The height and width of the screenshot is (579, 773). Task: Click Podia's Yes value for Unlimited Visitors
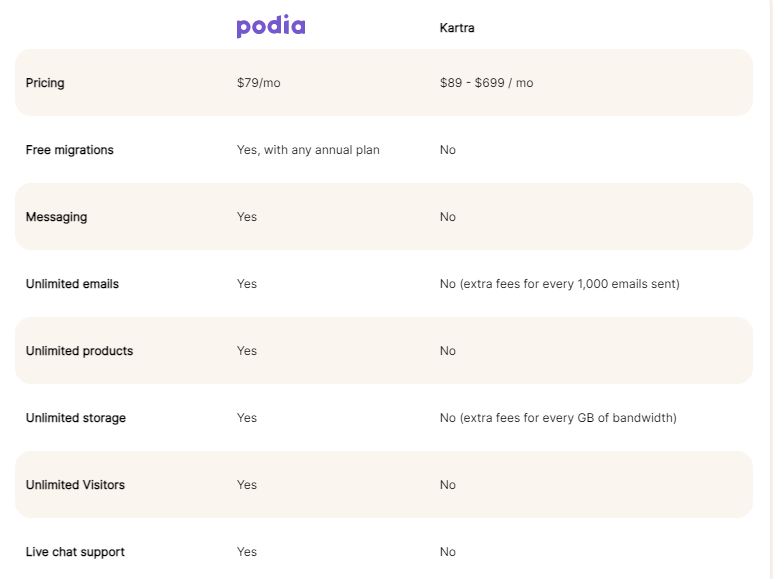click(246, 485)
